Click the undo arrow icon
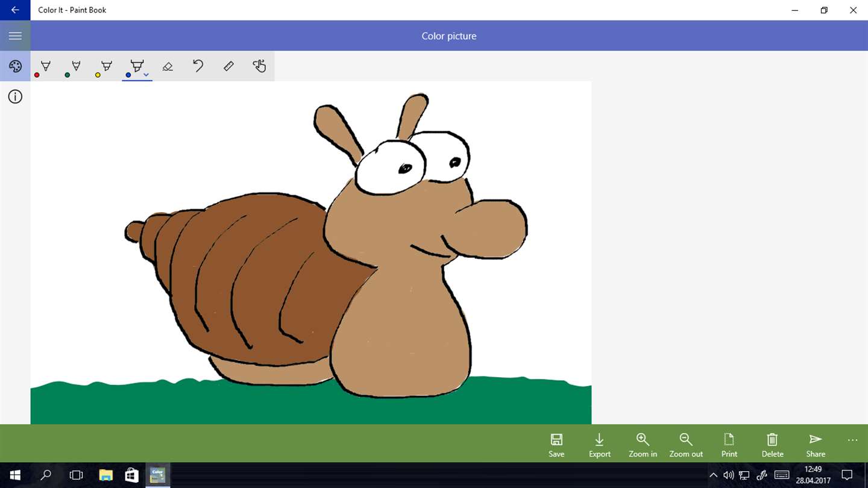The width and height of the screenshot is (868, 488). [198, 66]
